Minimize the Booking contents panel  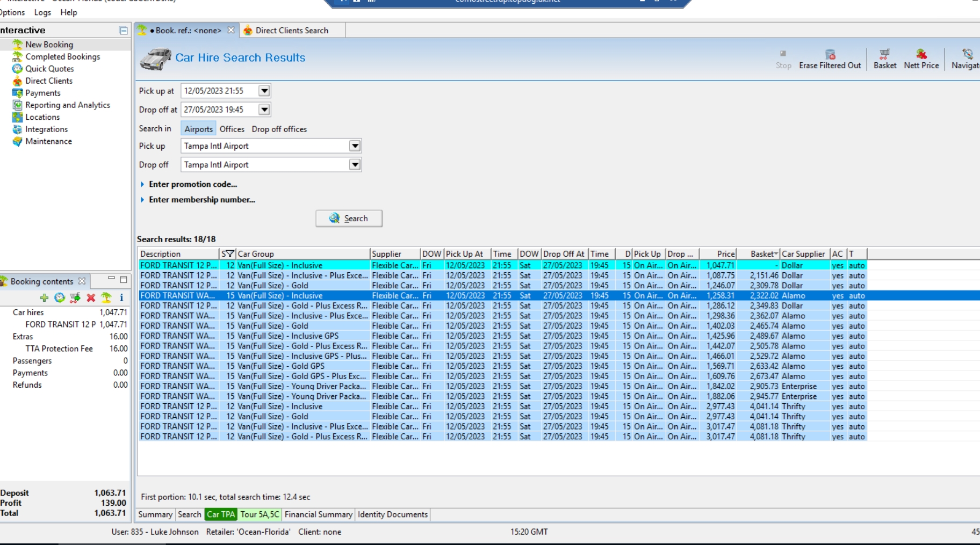pos(111,278)
